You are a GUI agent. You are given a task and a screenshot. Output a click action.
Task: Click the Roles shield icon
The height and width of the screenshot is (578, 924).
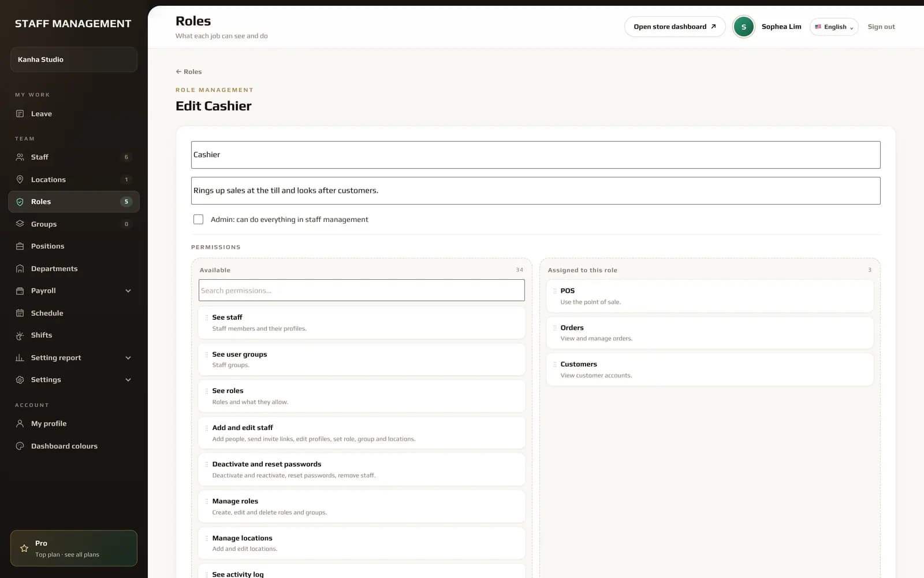(20, 202)
